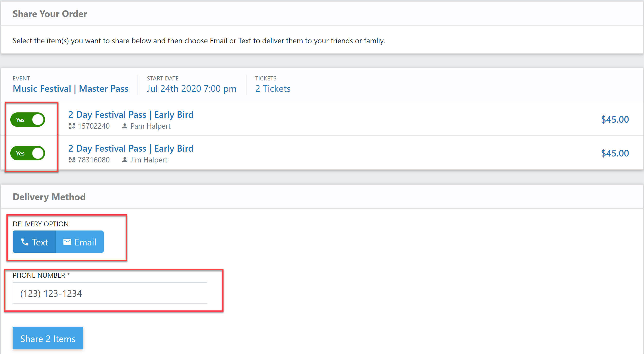Image resolution: width=644 pixels, height=354 pixels.
Task: Click the 2 Tickets count link
Action: coord(273,89)
